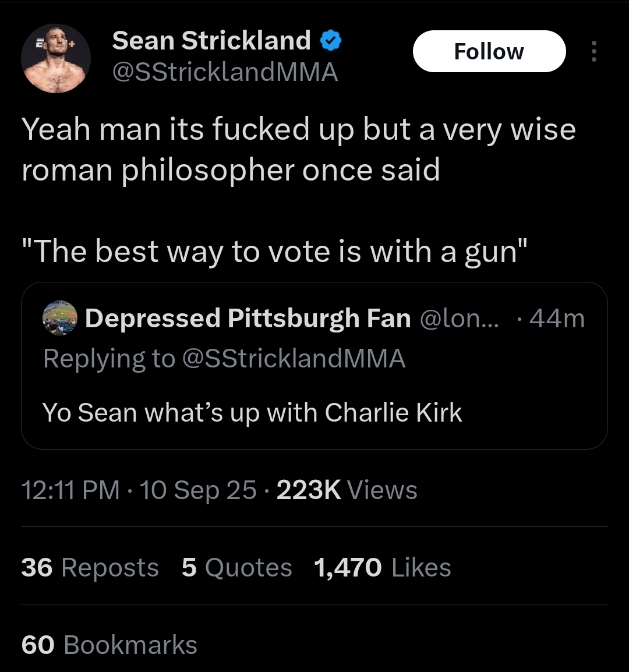
Task: Open Depressed Pittsburgh Fan's profile name
Action: click(248, 319)
